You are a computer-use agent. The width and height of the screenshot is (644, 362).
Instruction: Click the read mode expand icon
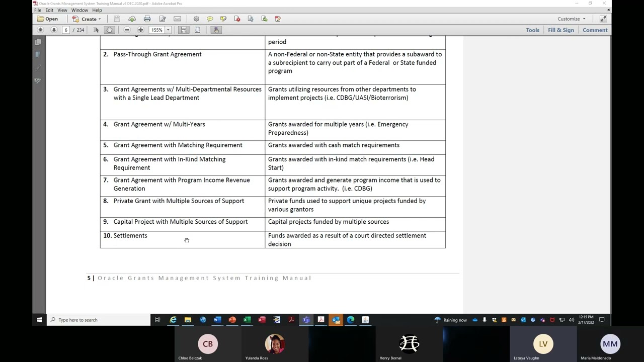(603, 19)
